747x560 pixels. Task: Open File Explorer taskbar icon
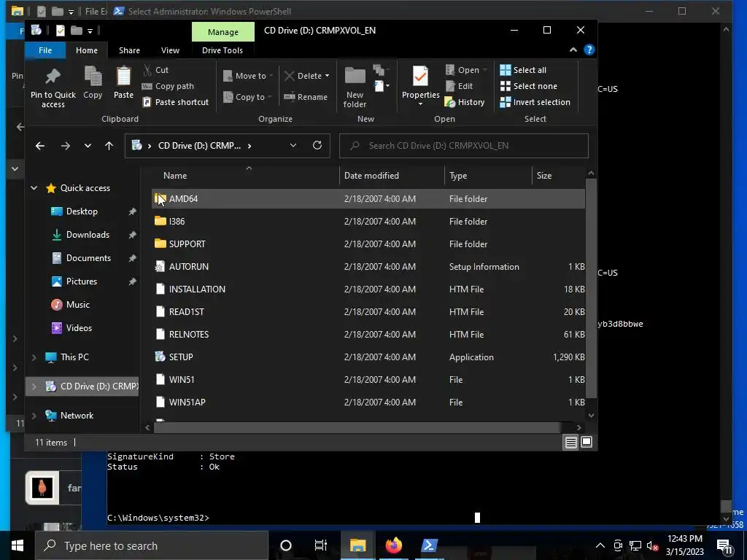click(357, 545)
